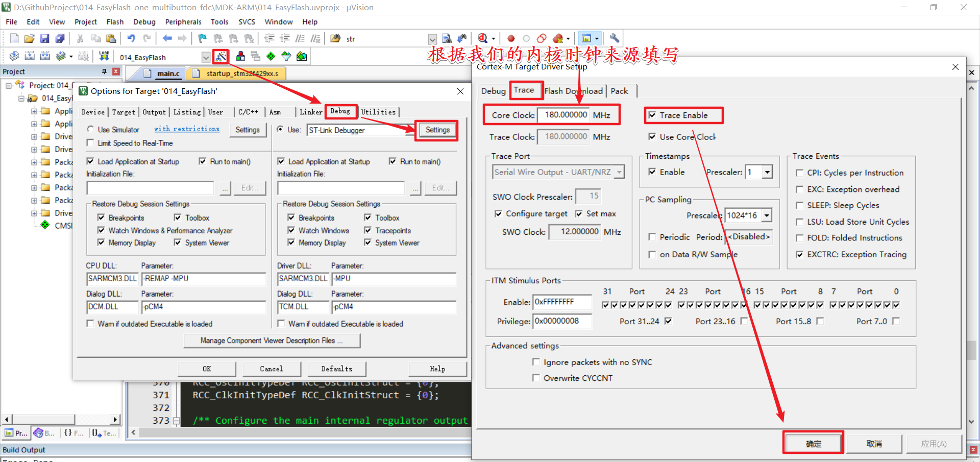Collapse the 014_Easy target node
The image size is (980, 462).
pyautogui.click(x=21, y=99)
